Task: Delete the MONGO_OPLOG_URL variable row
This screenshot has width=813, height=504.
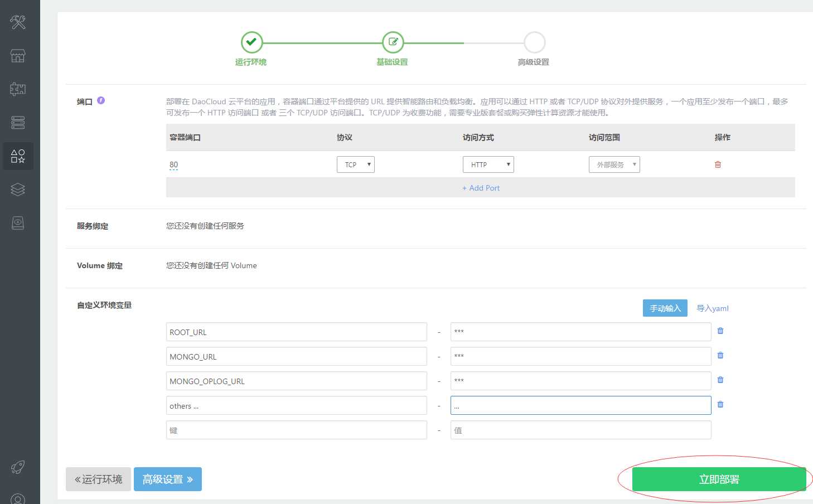Action: click(x=720, y=380)
